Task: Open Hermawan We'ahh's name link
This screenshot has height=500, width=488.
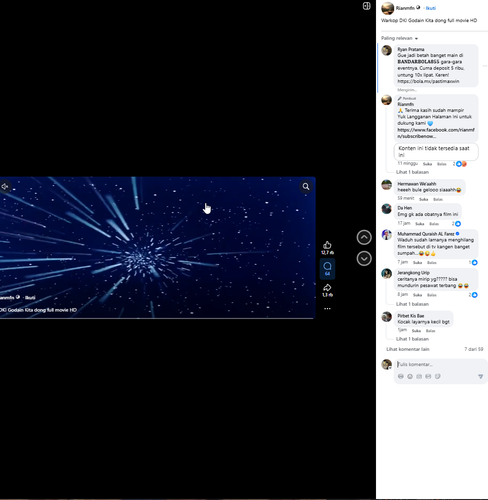Action: (417, 184)
